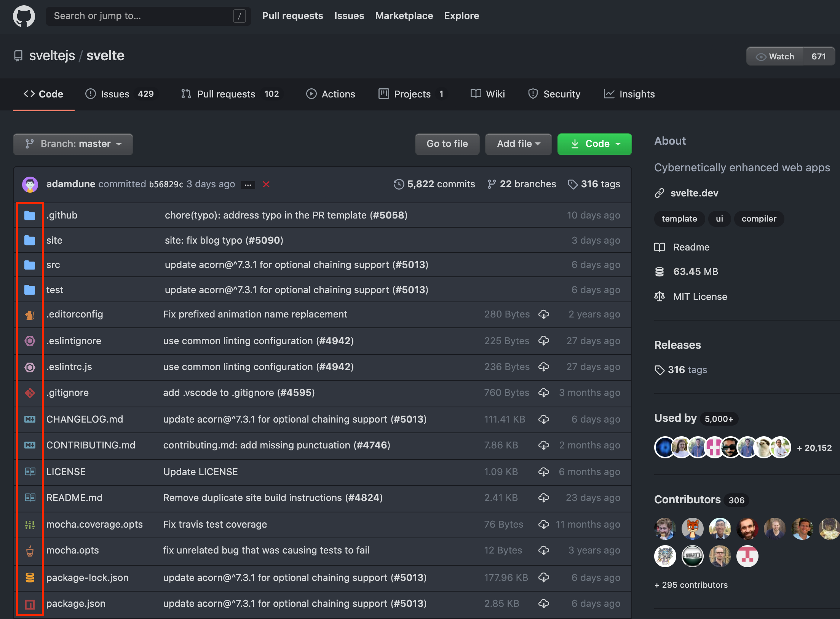Viewport: 840px width, 619px height.
Task: Open Marketplace in top navigation
Action: coord(404,16)
